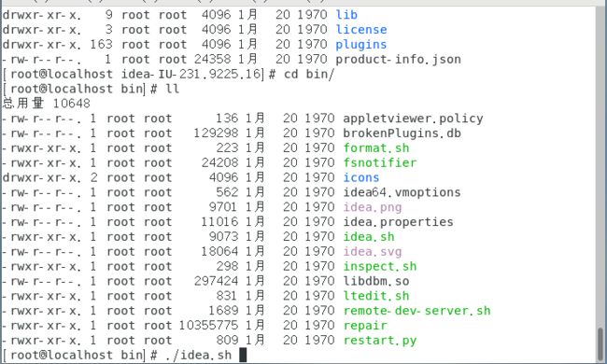This screenshot has width=607, height=364.
Task: Select the file size 24358
Action: point(212,59)
